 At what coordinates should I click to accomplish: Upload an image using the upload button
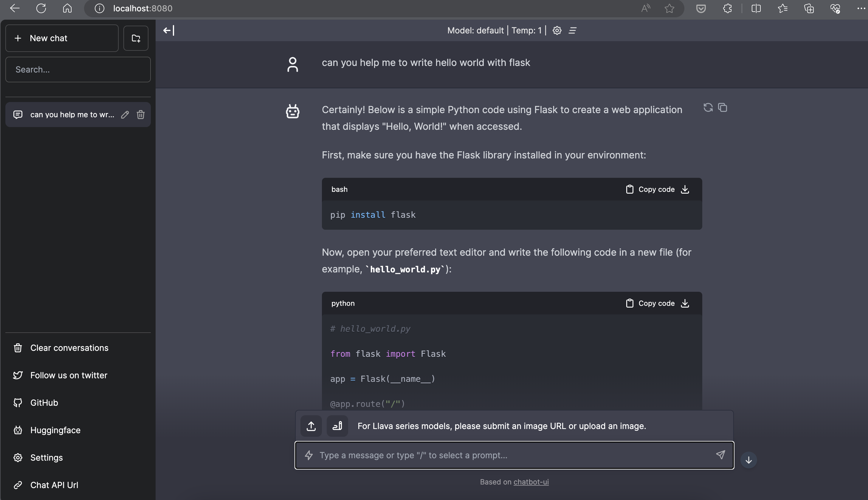pyautogui.click(x=311, y=426)
